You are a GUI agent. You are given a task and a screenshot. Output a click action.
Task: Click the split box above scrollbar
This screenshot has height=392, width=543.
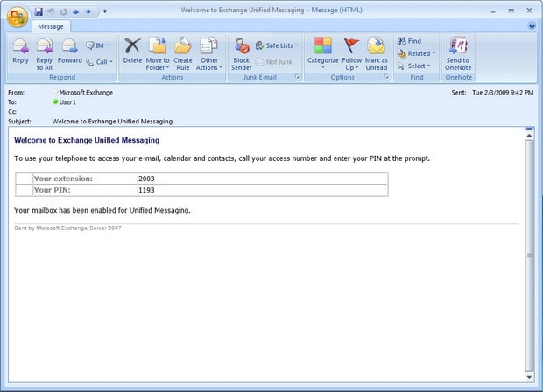[x=529, y=129]
